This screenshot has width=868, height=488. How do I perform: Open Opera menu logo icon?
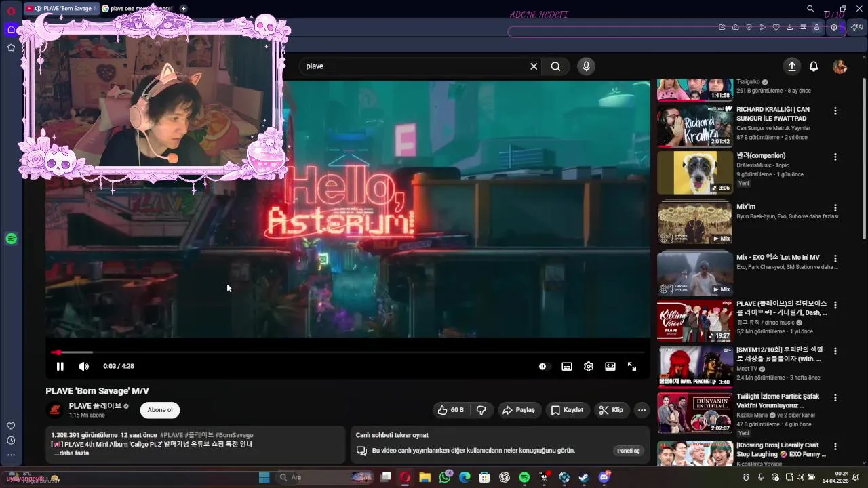(x=12, y=10)
